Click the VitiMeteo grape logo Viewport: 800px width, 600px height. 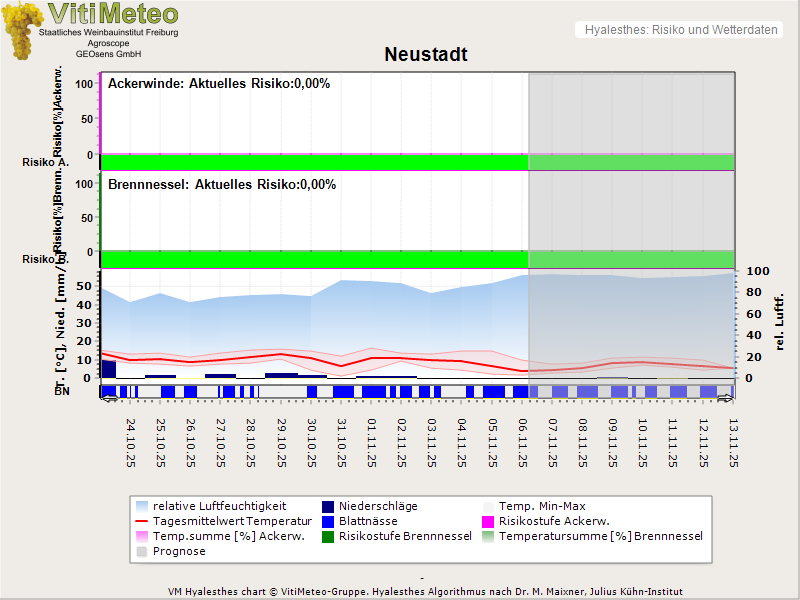click(22, 32)
